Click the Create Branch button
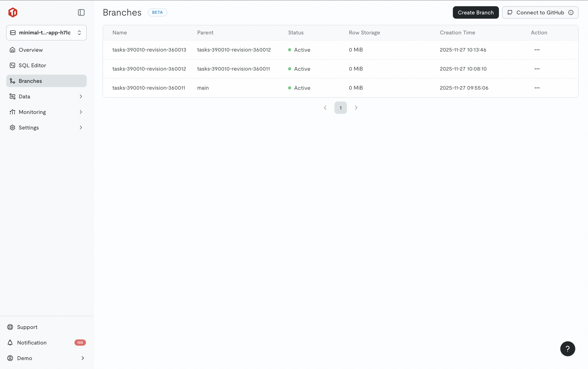Screen dimensions: 588x369 point(475,12)
